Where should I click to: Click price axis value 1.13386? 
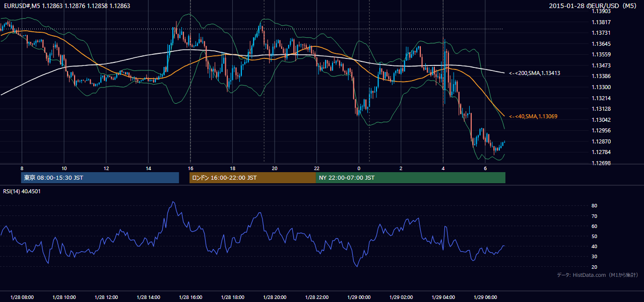tap(601, 76)
